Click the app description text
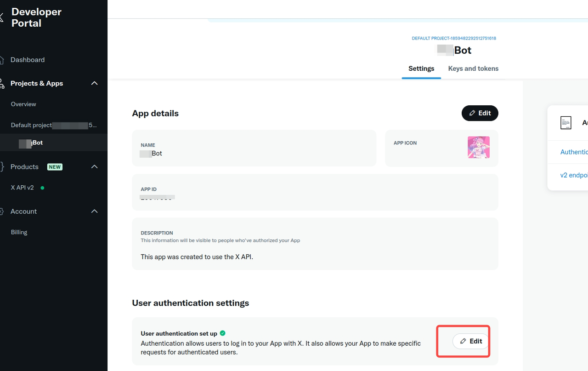588x371 pixels. (x=197, y=257)
